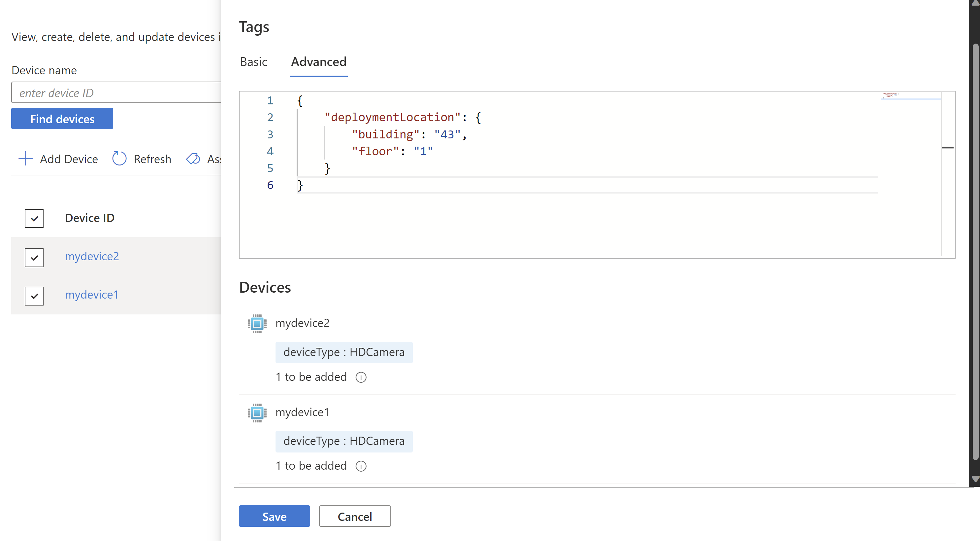Click the Cancel button
980x541 pixels.
point(355,516)
